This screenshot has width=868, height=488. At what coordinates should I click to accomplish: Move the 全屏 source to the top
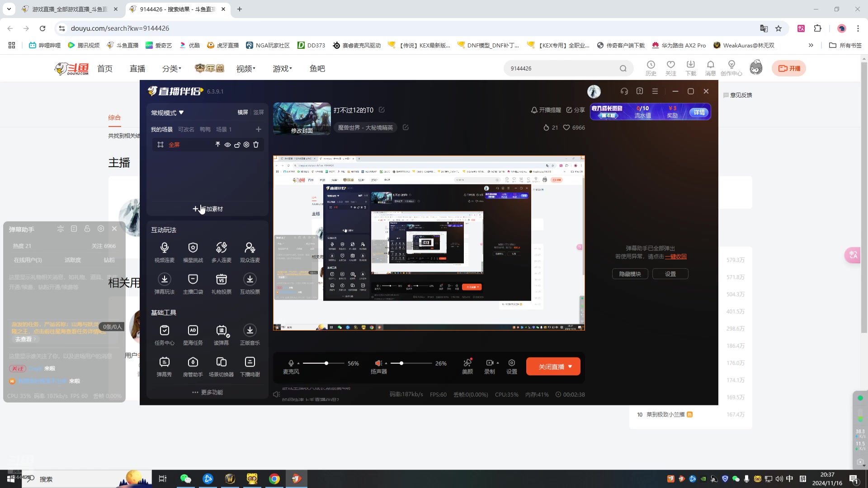point(217,145)
